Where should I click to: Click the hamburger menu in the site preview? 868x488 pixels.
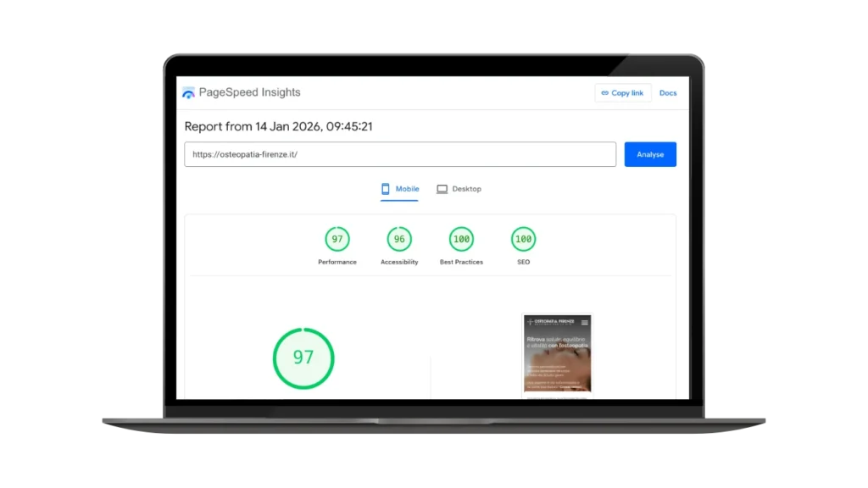coord(584,323)
